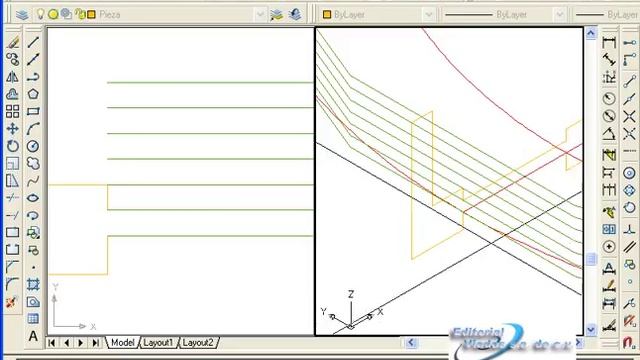Open the ByLayer color control dropdown
This screenshot has height=360, width=640.
(428, 15)
